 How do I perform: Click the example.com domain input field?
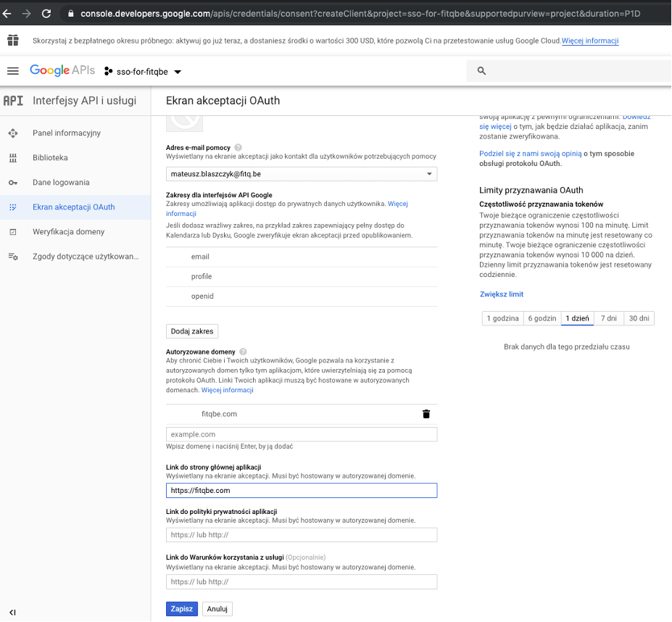(x=302, y=434)
